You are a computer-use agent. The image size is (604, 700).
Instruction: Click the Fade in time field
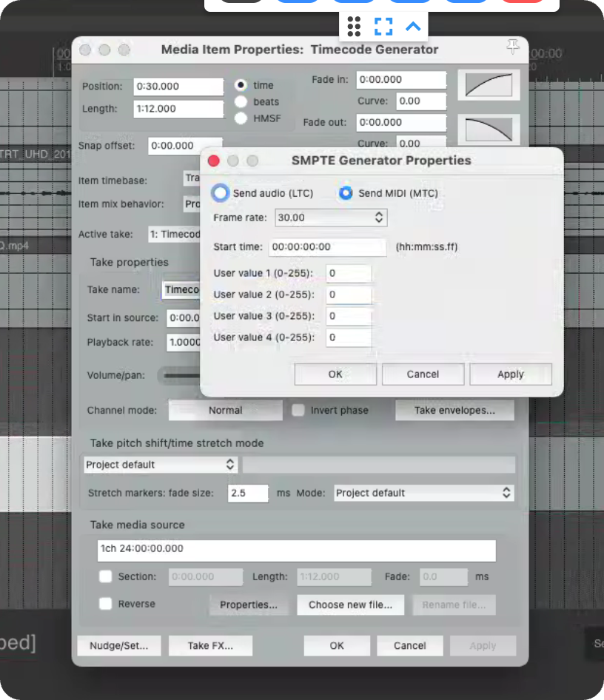401,79
